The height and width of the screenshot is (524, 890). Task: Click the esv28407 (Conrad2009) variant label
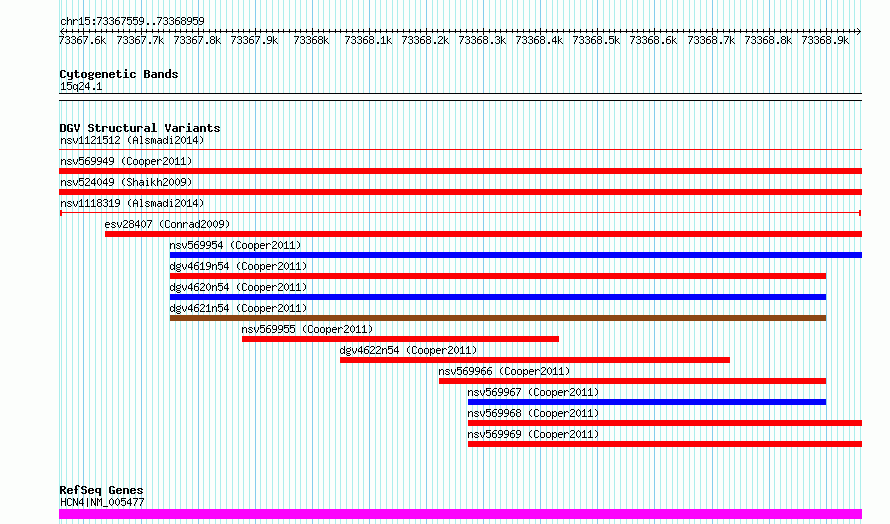167,224
